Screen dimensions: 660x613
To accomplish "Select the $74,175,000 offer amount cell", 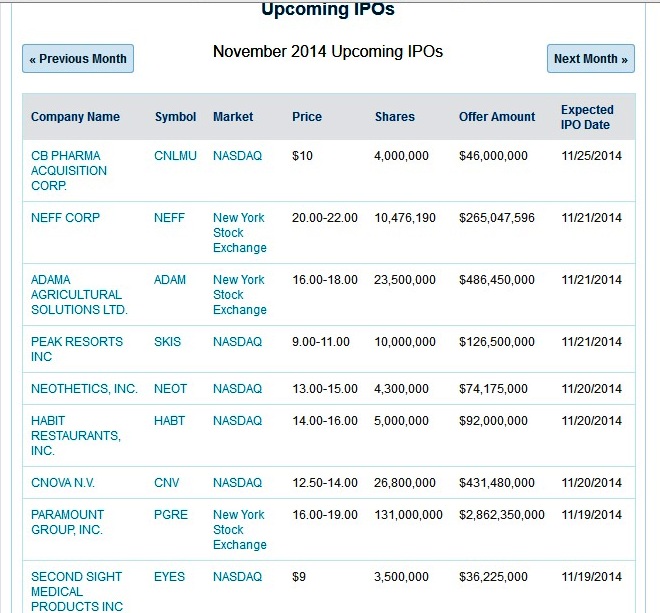I will coord(493,389).
